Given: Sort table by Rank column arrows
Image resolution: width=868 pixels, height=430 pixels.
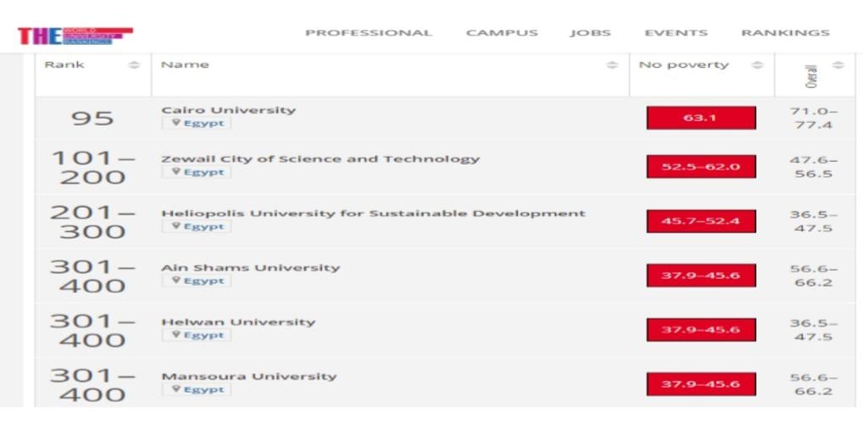Looking at the screenshot, I should [x=134, y=65].
